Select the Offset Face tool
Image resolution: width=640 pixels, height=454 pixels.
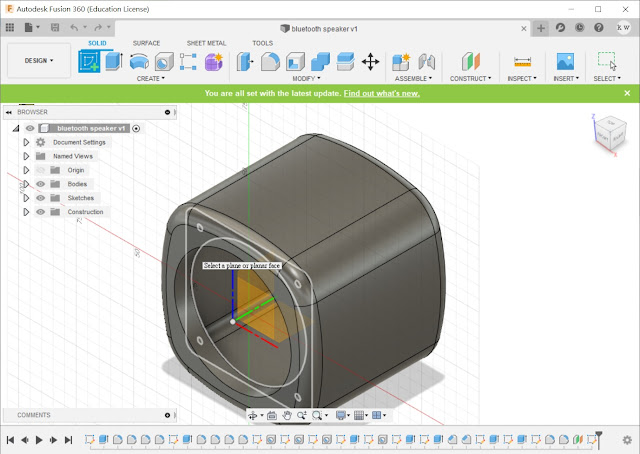click(345, 62)
